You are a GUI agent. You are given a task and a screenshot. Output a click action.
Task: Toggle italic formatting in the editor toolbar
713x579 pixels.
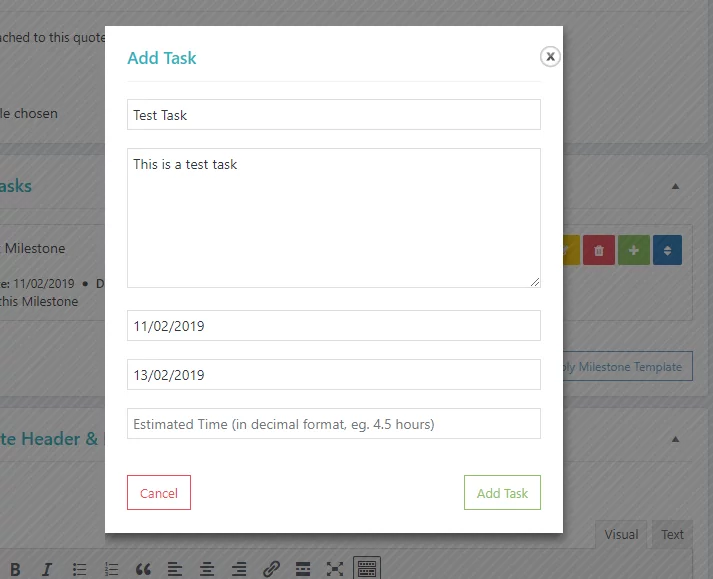[x=46, y=569]
